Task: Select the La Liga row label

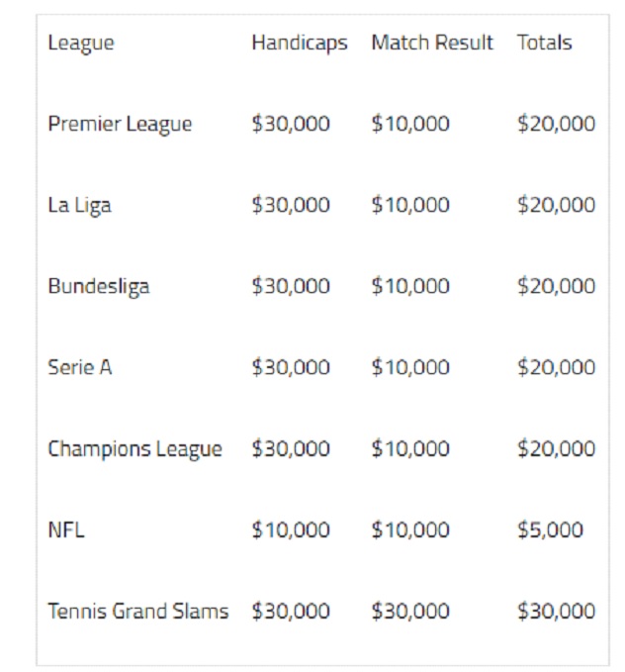Action: 80,206
